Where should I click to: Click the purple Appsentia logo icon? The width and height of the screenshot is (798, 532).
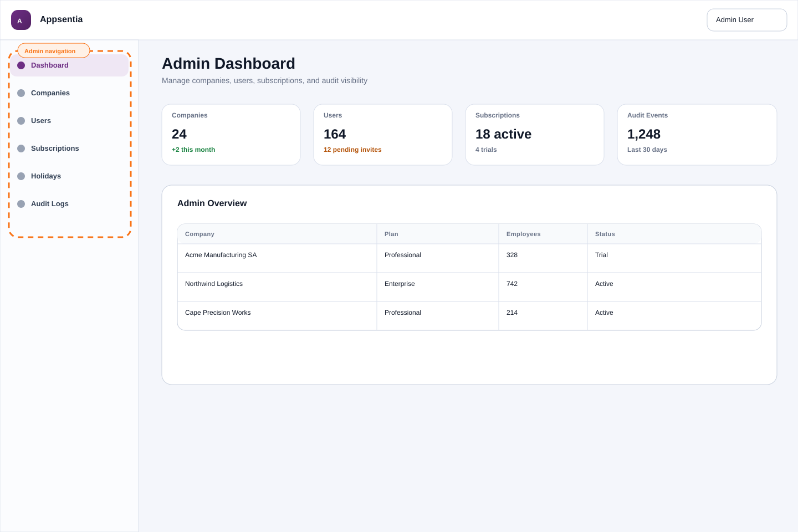click(x=21, y=20)
